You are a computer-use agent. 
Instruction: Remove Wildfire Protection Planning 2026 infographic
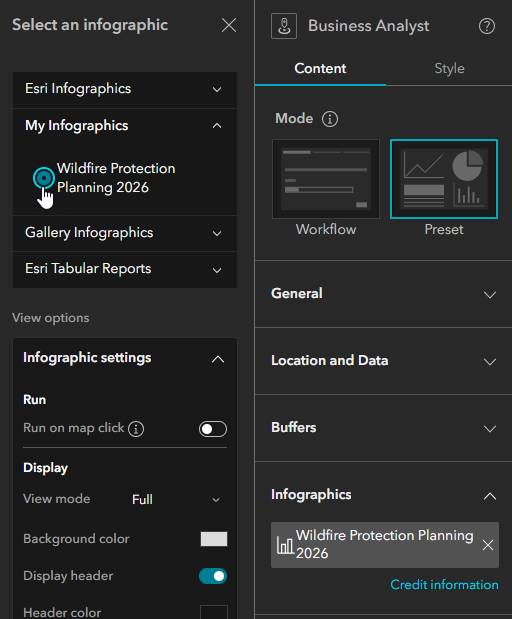[488, 545]
